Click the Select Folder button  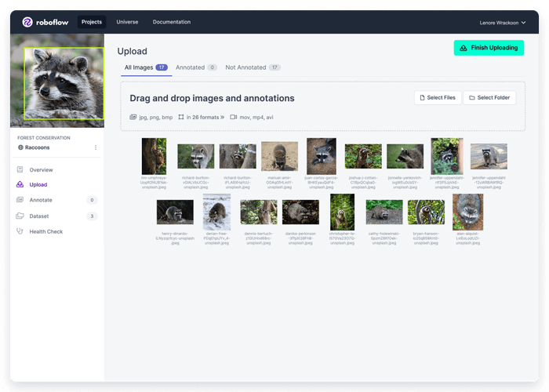pos(489,98)
